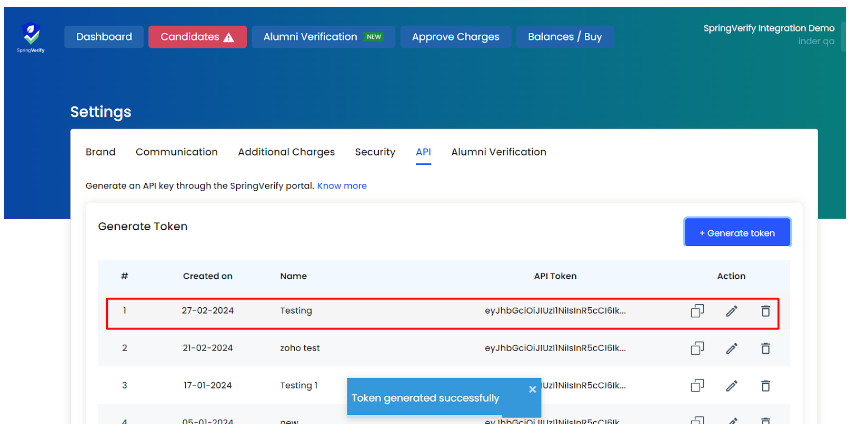Click the Know more link
Image resolution: width=853 pixels, height=433 pixels.
[x=342, y=186]
